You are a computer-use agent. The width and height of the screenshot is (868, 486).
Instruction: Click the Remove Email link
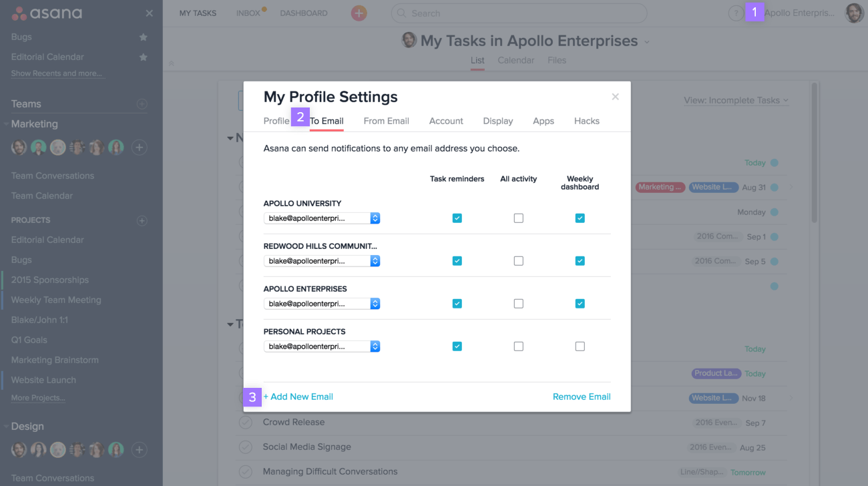pyautogui.click(x=582, y=397)
